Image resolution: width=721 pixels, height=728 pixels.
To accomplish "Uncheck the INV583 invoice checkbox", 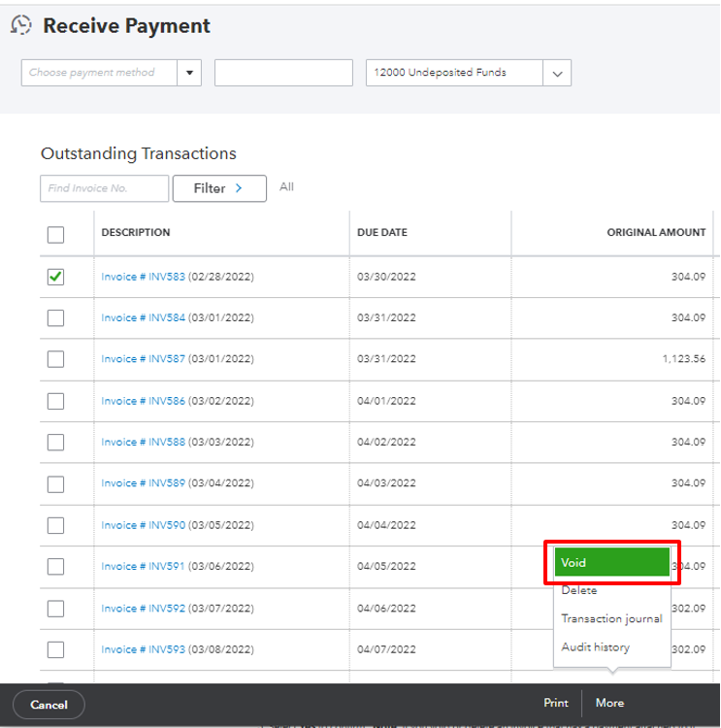I will [x=55, y=277].
